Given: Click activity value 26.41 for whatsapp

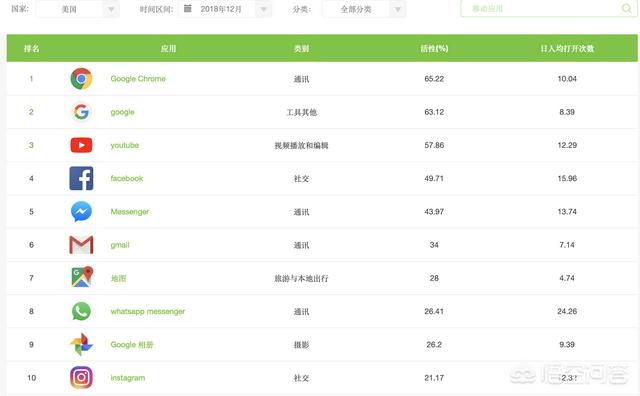Looking at the screenshot, I should click(x=434, y=311).
